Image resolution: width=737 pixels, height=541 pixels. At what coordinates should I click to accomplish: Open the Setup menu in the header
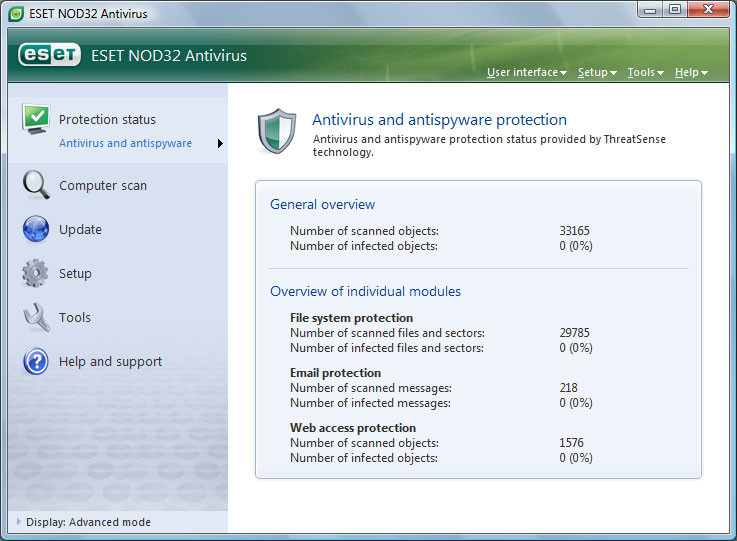(x=597, y=72)
